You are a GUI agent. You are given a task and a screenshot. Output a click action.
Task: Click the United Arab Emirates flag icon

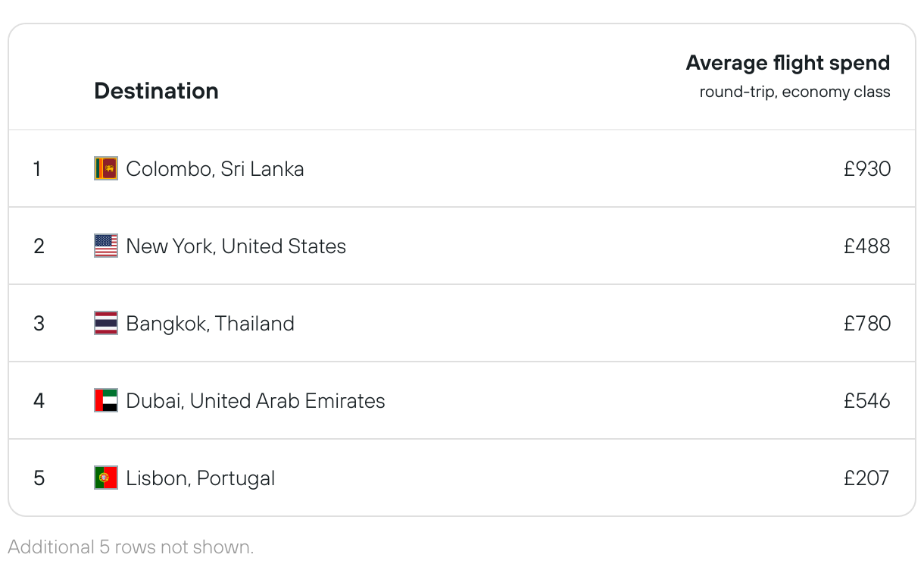(x=106, y=400)
